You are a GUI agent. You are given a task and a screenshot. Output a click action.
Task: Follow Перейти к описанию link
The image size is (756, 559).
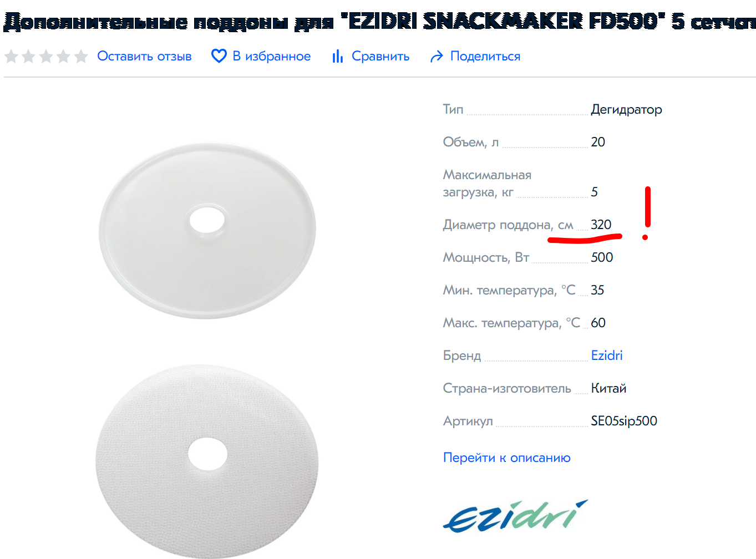pyautogui.click(x=507, y=458)
